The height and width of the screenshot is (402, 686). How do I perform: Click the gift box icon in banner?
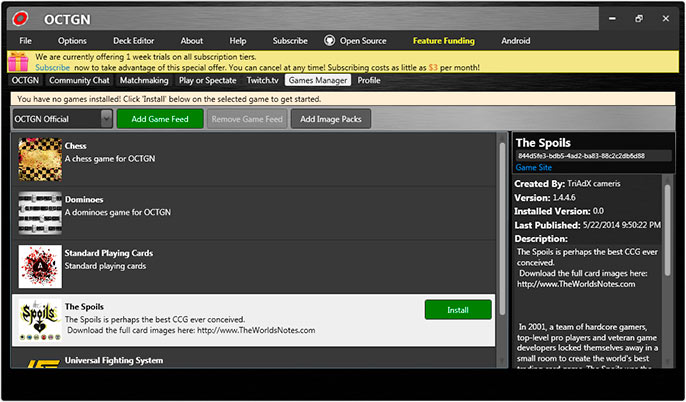click(18, 62)
